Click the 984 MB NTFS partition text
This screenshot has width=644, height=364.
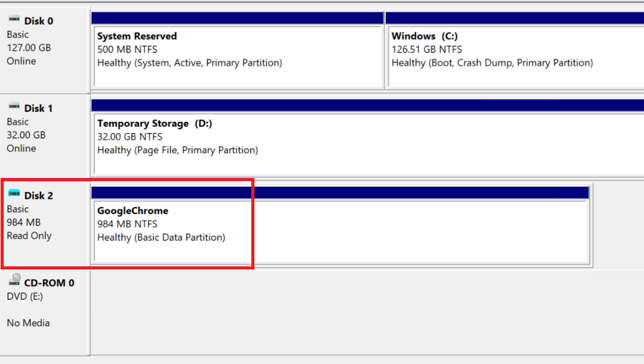[x=127, y=224]
